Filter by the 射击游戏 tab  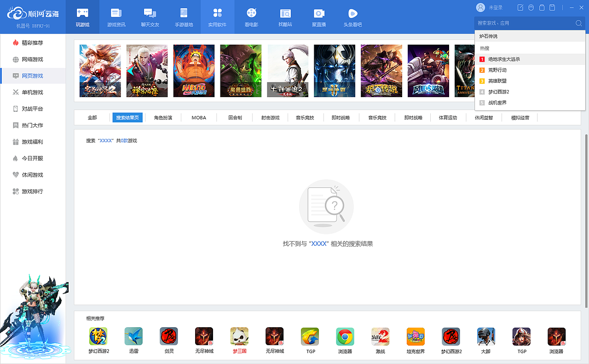[x=271, y=118]
